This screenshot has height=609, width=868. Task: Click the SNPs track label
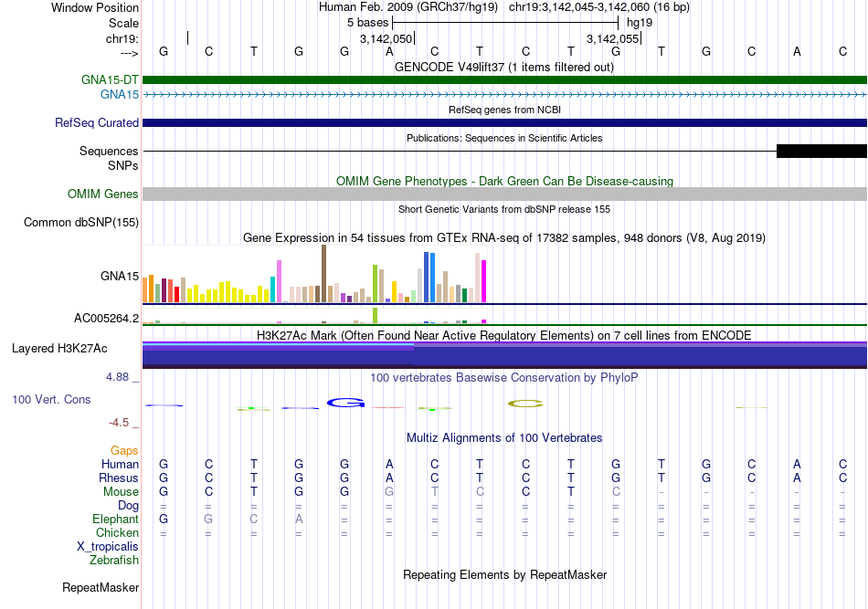[123, 165]
